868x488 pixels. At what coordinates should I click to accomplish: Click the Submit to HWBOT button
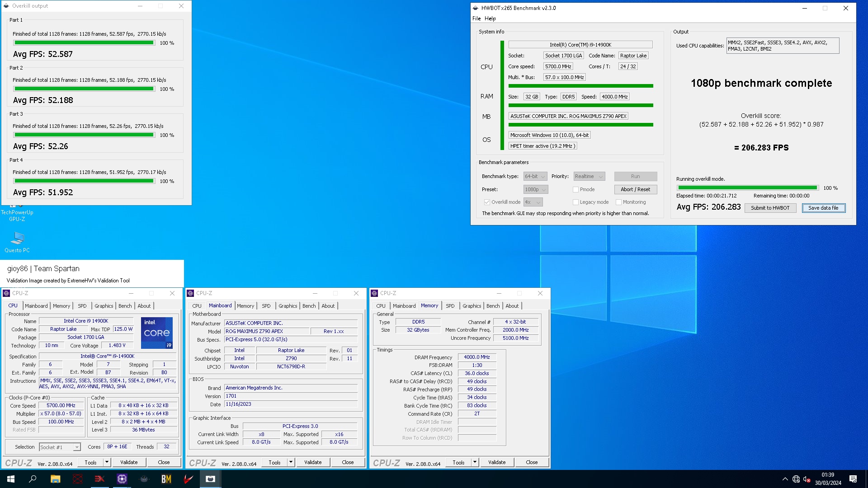(770, 208)
